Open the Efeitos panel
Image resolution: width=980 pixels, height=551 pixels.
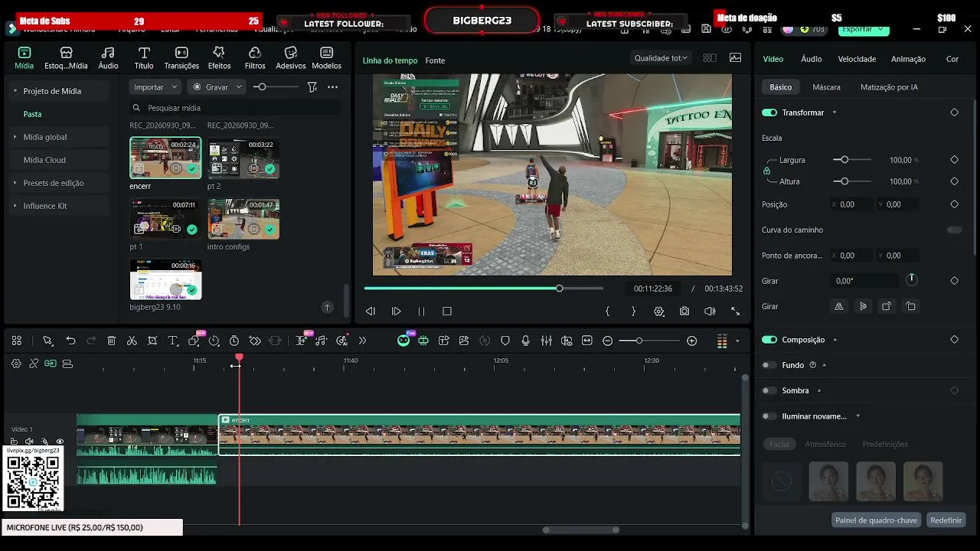click(x=219, y=57)
